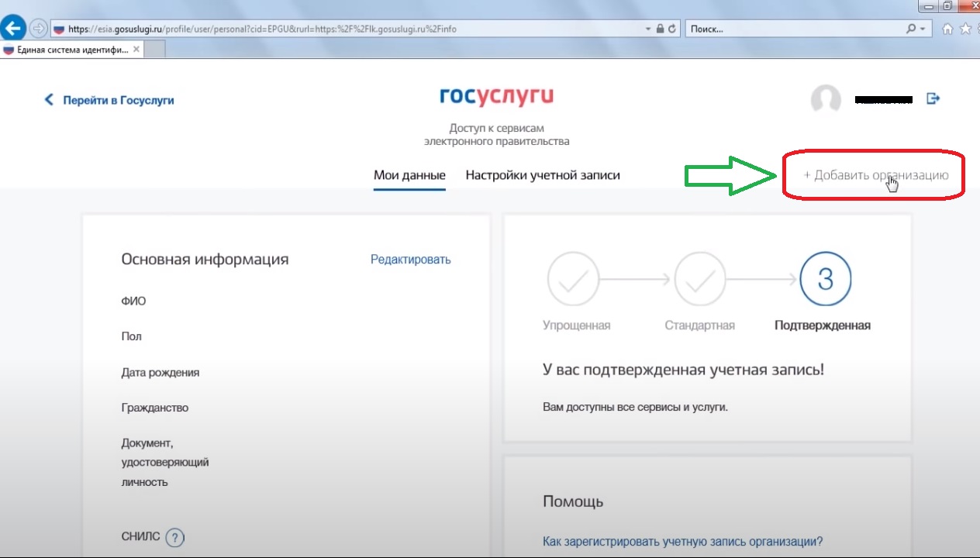Click У вас подтвержденная учетная запись! text

684,370
